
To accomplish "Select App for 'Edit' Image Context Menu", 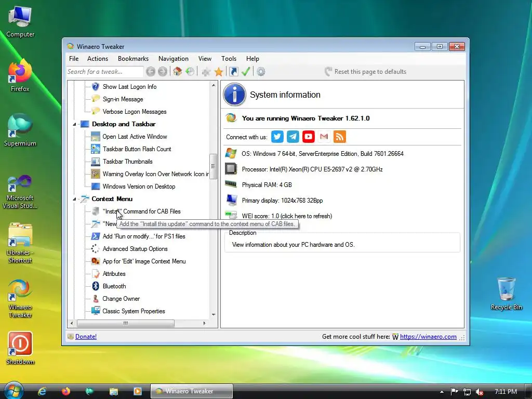I will (144, 261).
